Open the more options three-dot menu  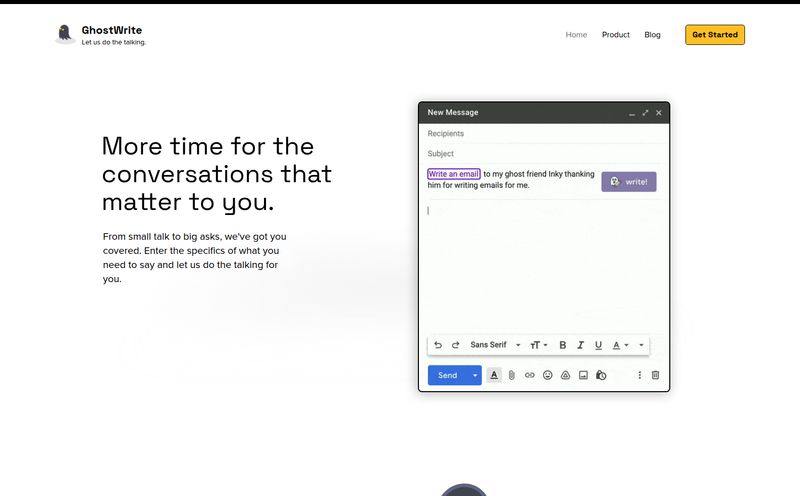(639, 375)
